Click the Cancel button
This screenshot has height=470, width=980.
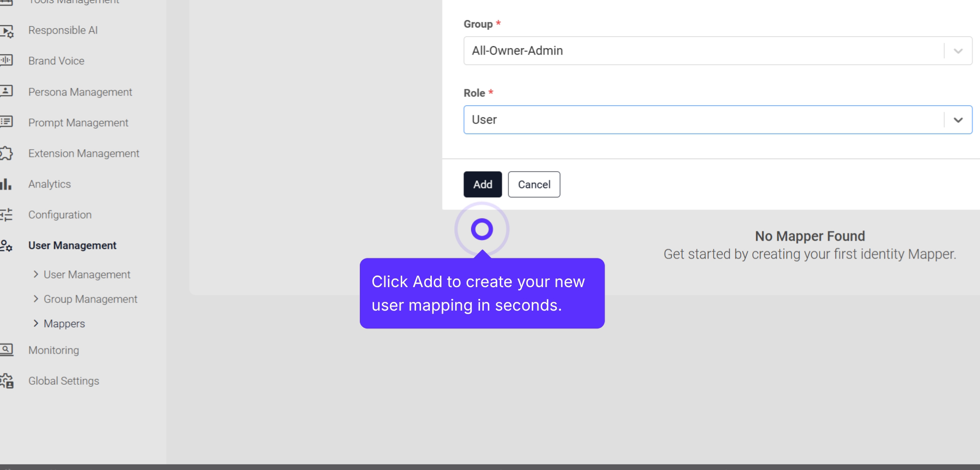coord(534,184)
